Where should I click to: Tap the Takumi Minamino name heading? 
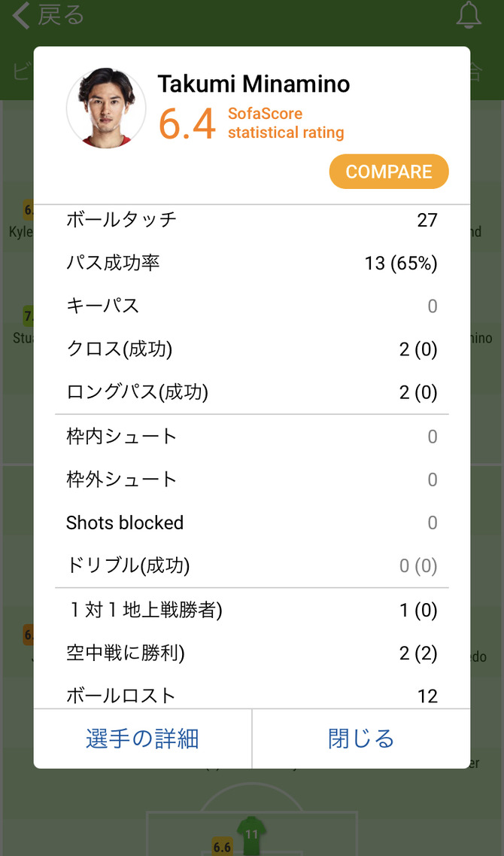pyautogui.click(x=254, y=84)
